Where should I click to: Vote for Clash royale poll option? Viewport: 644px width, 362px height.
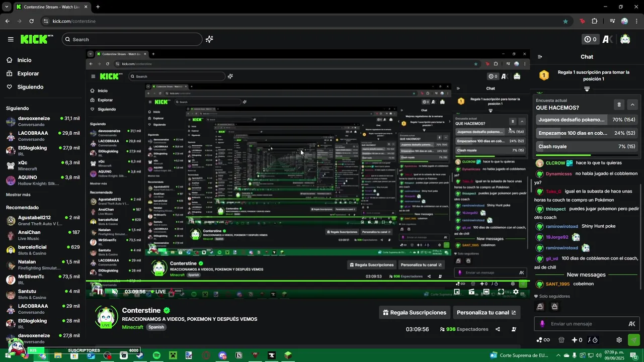(587, 146)
